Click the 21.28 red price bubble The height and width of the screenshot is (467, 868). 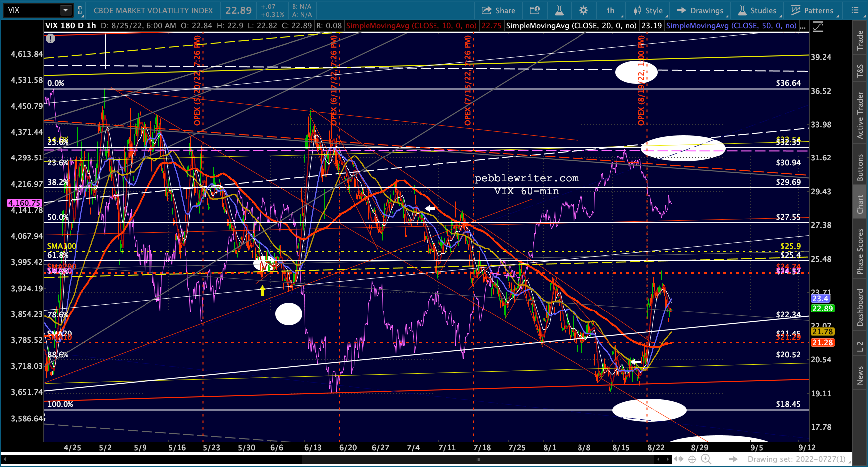pos(822,343)
